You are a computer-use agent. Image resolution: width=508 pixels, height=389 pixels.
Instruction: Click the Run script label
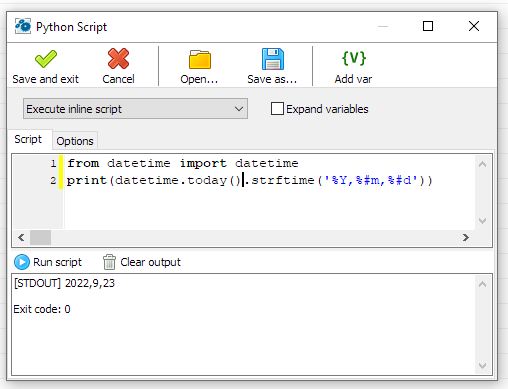click(57, 262)
